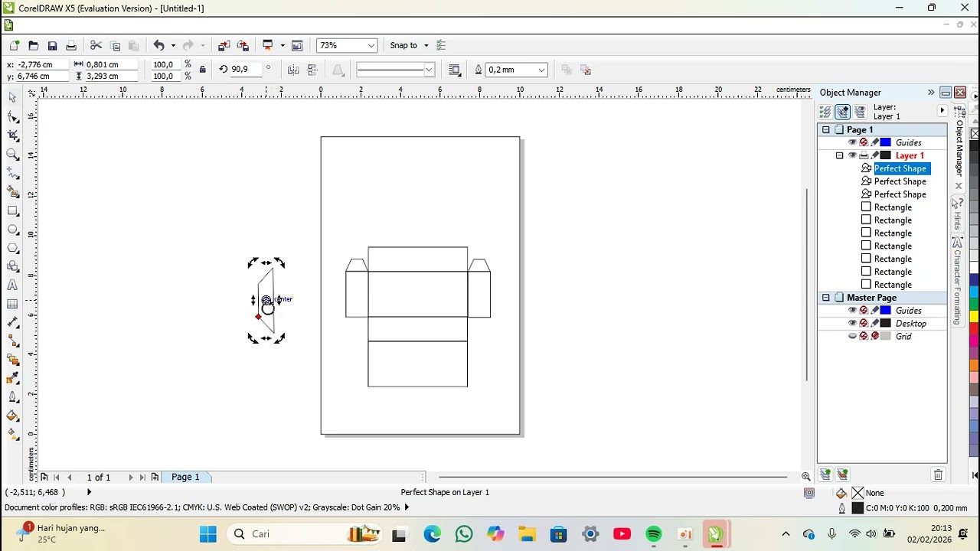Click the New Layer button
This screenshot has width=980, height=551.
point(825,475)
